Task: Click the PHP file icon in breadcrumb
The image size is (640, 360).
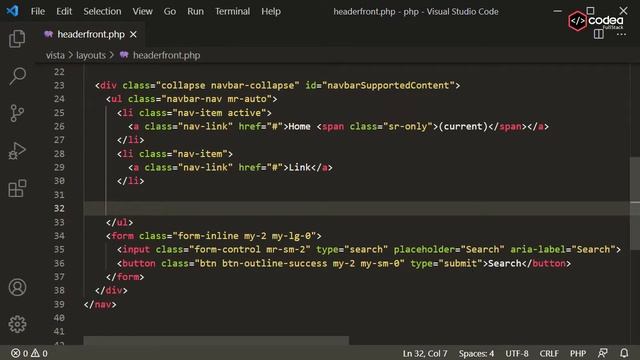Action: (124, 55)
